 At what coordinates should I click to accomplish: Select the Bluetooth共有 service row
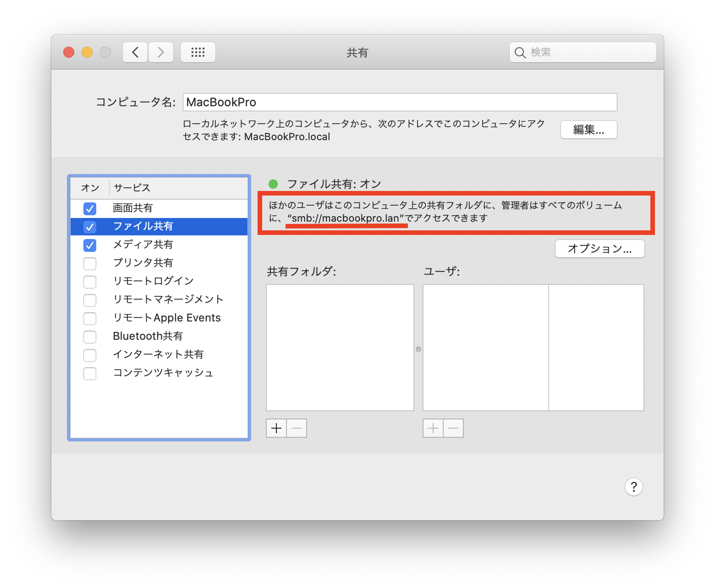(159, 337)
